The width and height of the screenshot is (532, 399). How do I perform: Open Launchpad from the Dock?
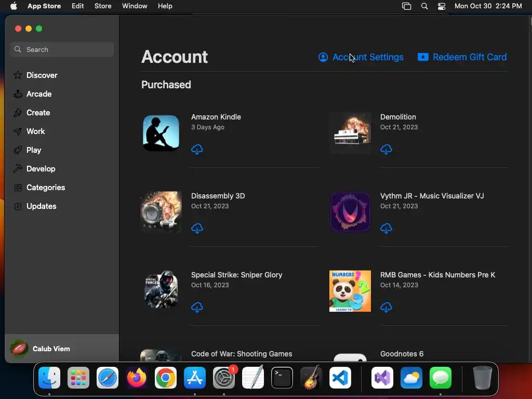click(x=78, y=378)
